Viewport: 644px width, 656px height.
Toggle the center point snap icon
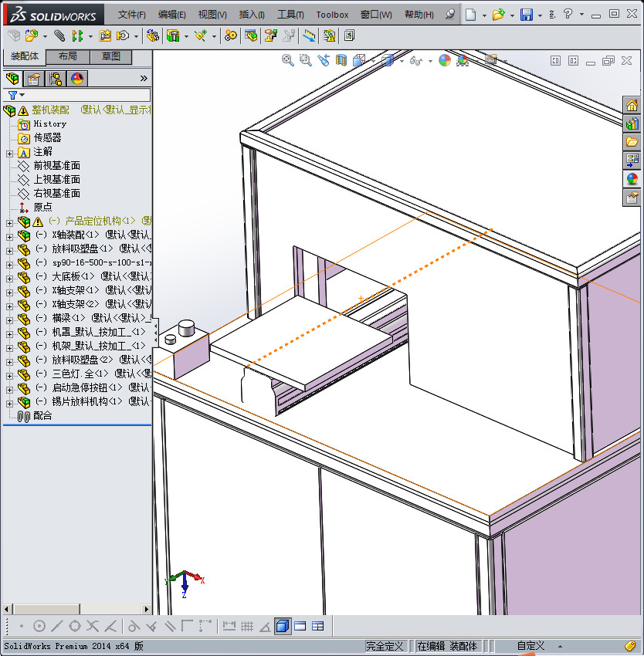click(x=39, y=627)
